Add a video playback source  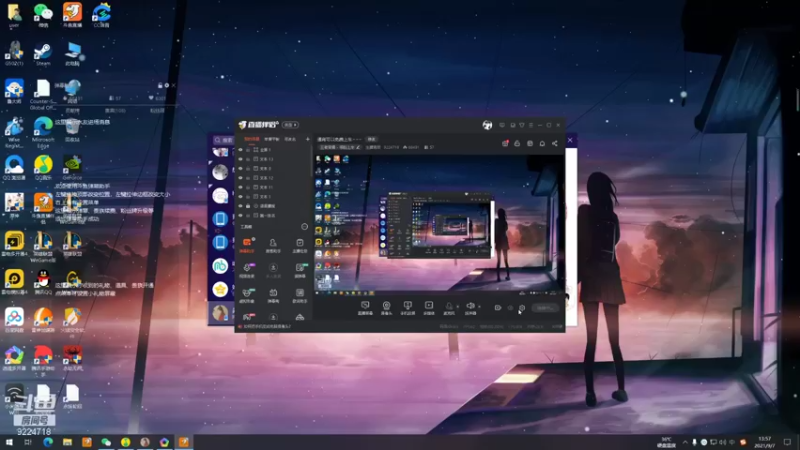pos(429,308)
